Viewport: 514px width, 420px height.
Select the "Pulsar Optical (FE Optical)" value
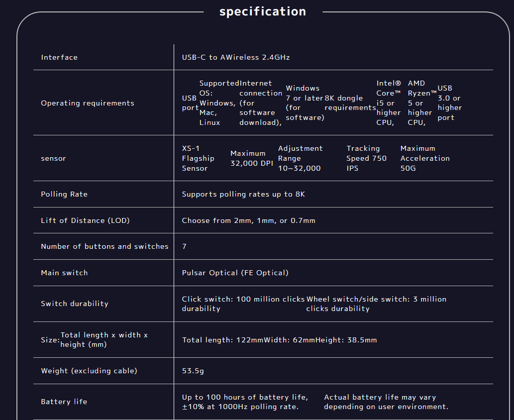235,273
